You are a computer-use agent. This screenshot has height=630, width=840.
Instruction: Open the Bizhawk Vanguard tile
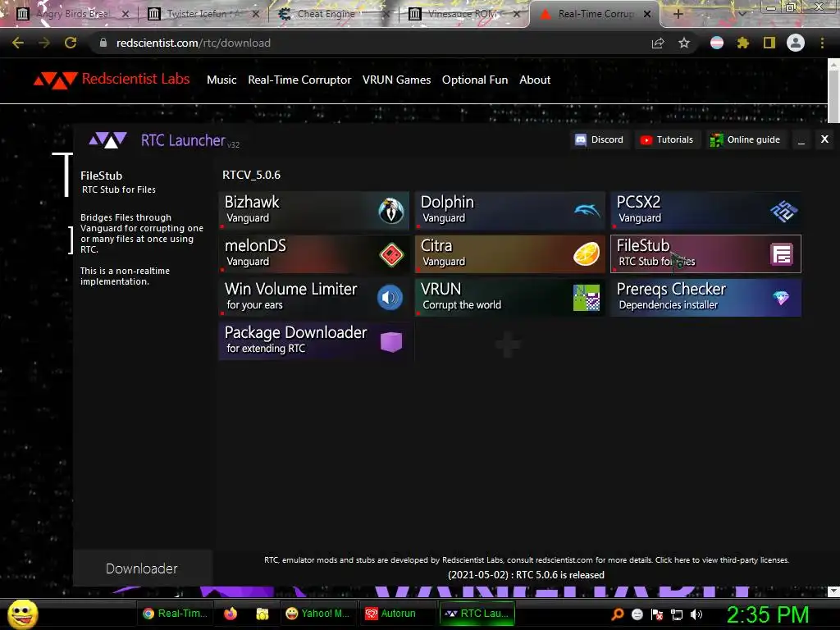point(314,210)
